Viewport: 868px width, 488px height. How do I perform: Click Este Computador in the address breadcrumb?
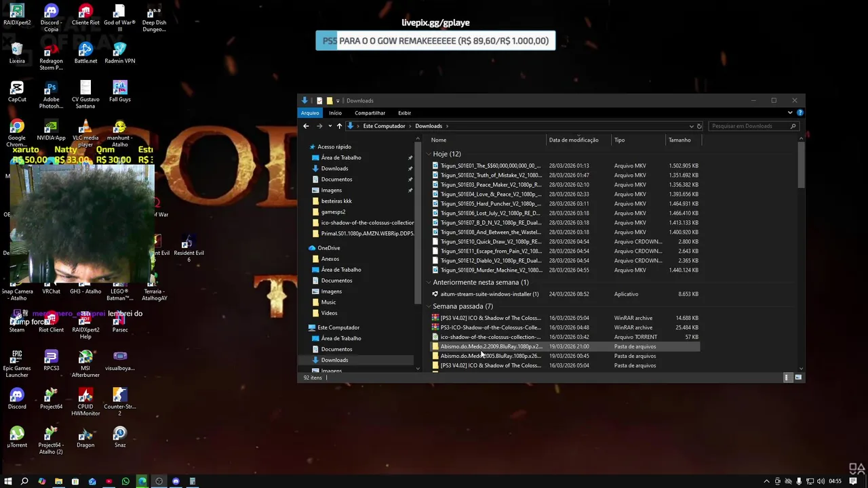384,126
